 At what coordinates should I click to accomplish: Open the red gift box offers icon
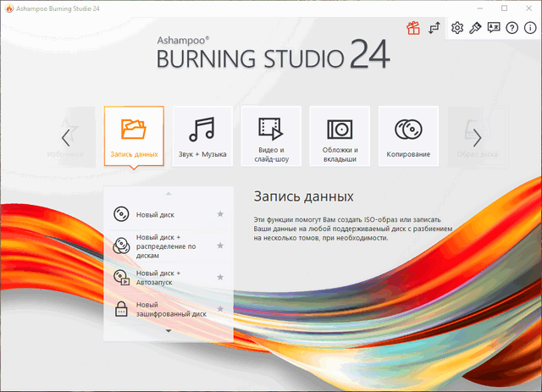point(413,28)
